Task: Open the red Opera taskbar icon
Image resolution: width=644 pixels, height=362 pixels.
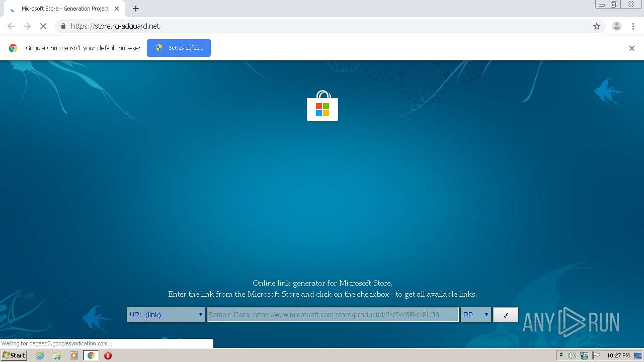Action: [x=108, y=355]
